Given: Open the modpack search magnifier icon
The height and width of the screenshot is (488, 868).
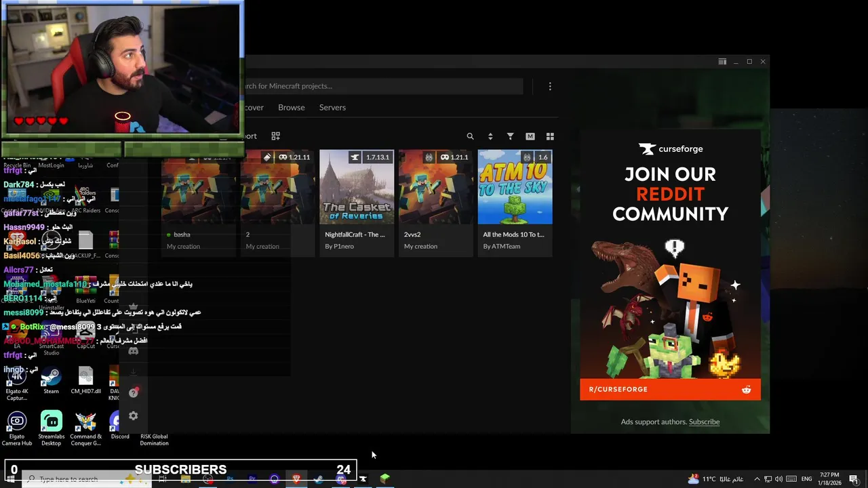Looking at the screenshot, I should click(x=470, y=136).
